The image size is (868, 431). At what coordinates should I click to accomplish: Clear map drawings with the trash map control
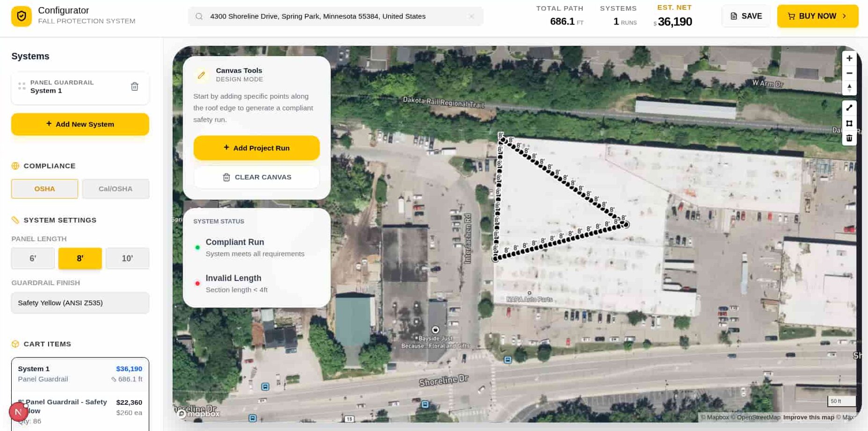[x=849, y=138]
